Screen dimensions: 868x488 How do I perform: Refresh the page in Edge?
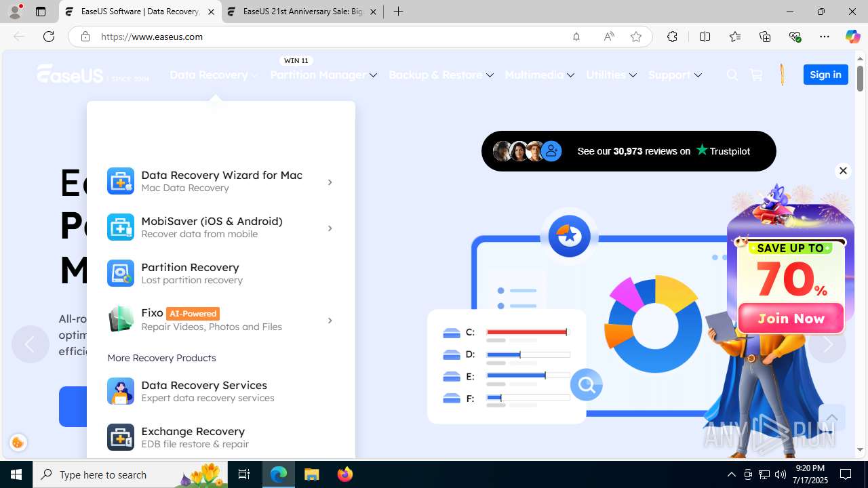point(49,37)
